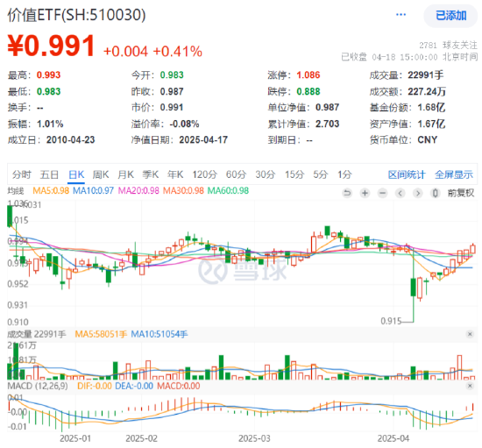Image resolution: width=482 pixels, height=448 pixels.
Task: Select the 五日 five-day tab
Action: [49, 174]
